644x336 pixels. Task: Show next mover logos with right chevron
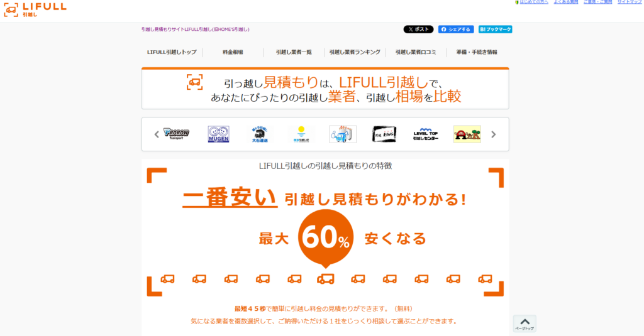click(x=494, y=134)
